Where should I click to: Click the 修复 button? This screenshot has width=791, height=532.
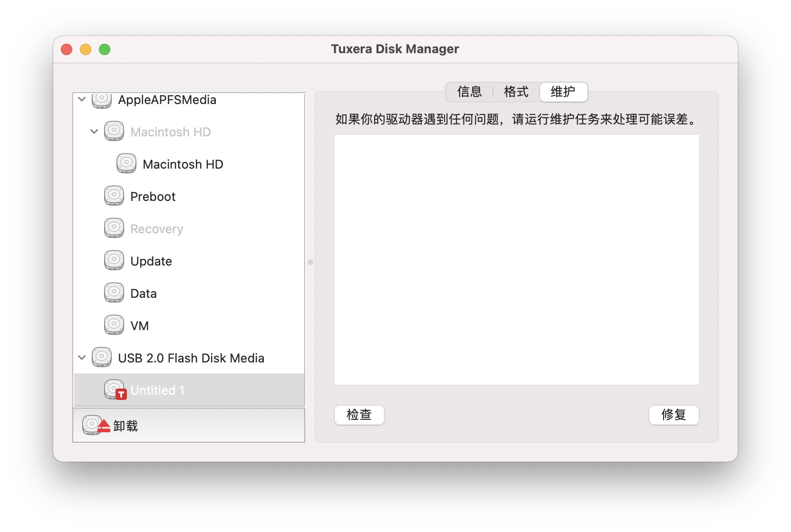tap(674, 415)
